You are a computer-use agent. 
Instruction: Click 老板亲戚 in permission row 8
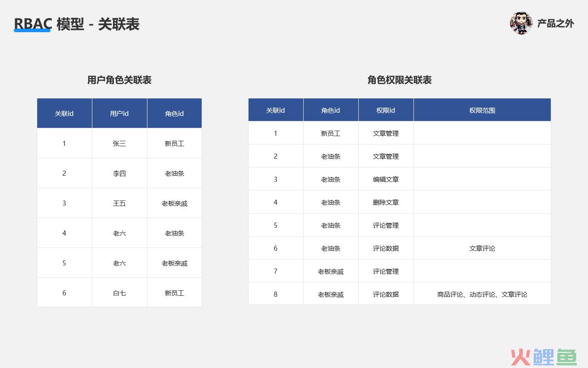tap(331, 294)
